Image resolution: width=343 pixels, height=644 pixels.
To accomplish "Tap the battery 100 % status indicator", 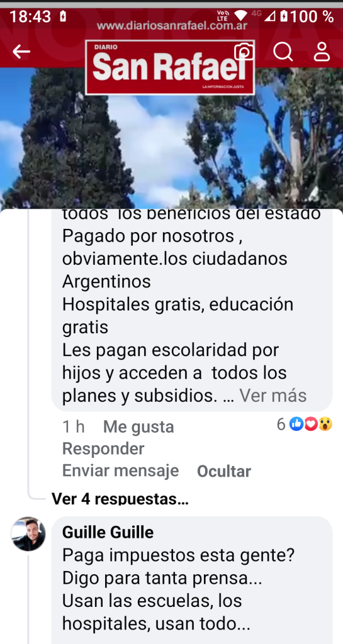I will pos(306,16).
